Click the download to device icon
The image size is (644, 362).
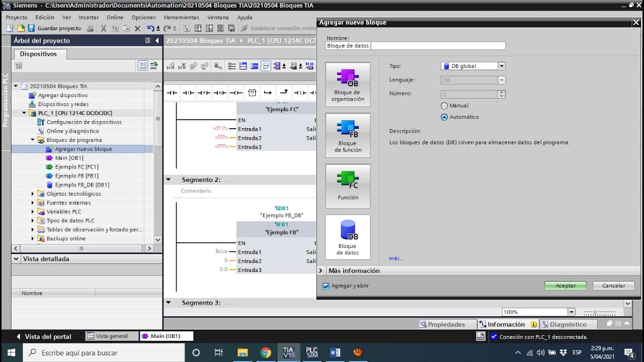198,28
